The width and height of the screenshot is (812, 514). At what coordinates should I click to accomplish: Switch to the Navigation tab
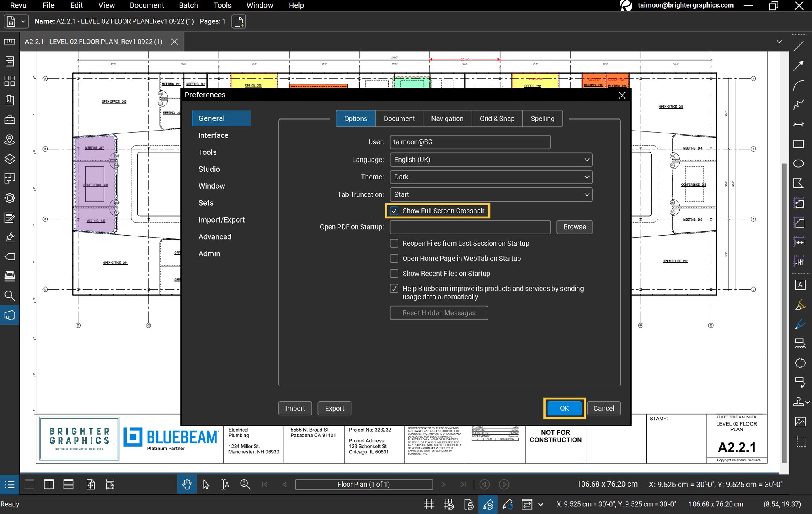tap(447, 118)
